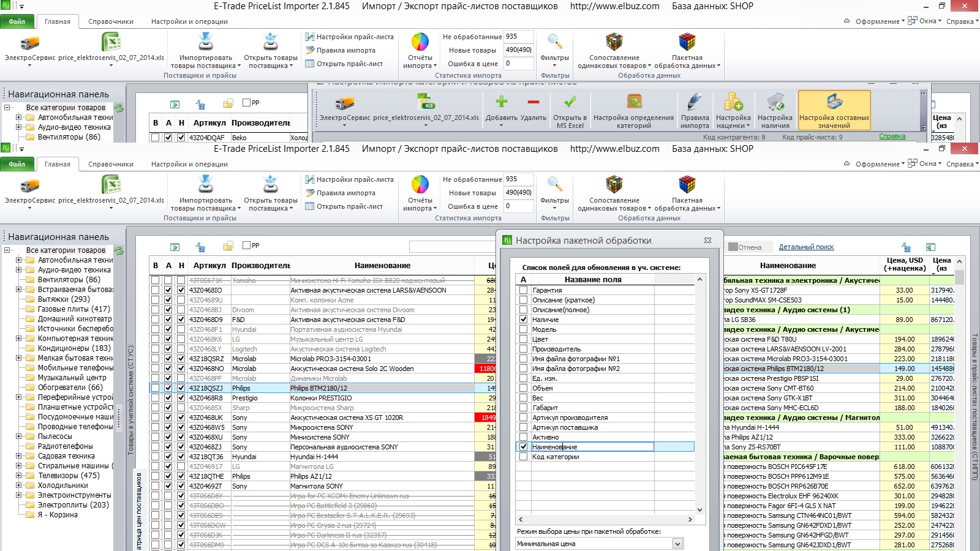
Task: Expand Аудио-видео техника node in the lower window tree
Action: tap(18, 270)
